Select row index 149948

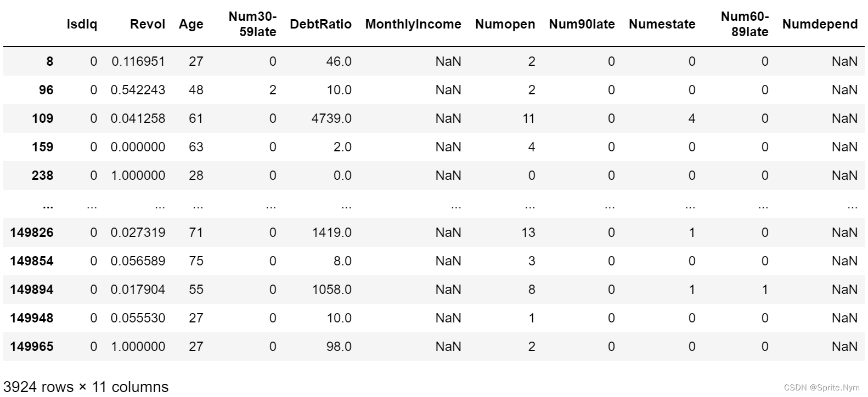[32, 318]
